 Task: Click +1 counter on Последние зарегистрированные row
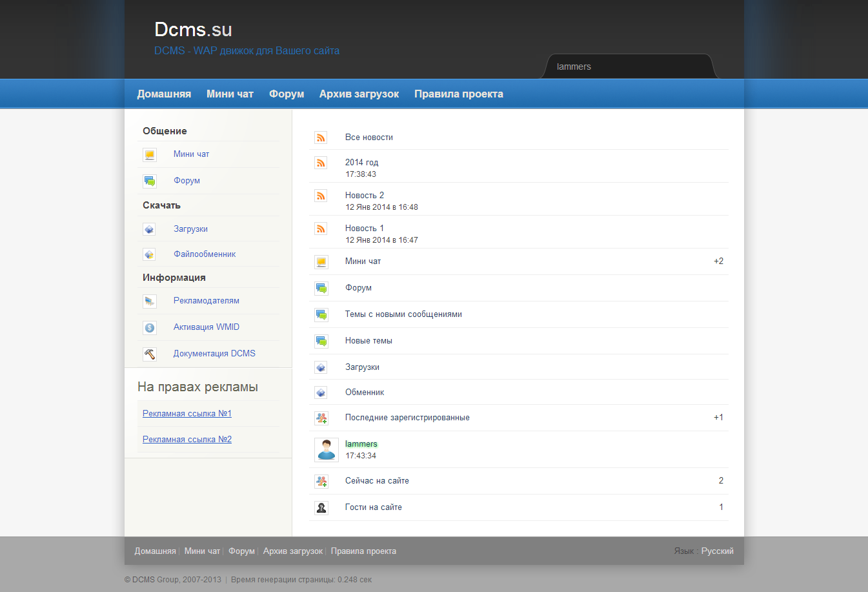click(718, 418)
